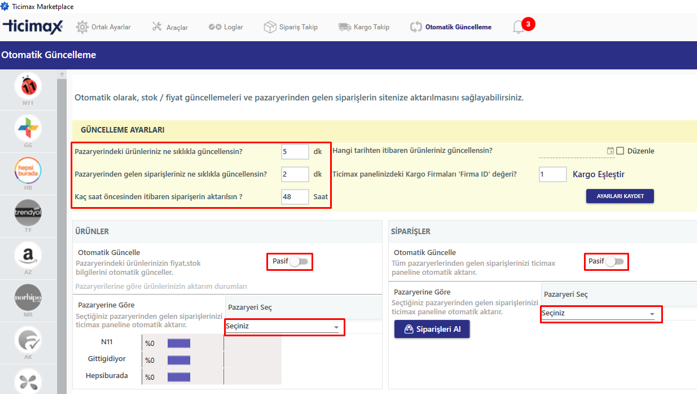
Task: Open the Amazon marketplace icon
Action: [x=28, y=255]
